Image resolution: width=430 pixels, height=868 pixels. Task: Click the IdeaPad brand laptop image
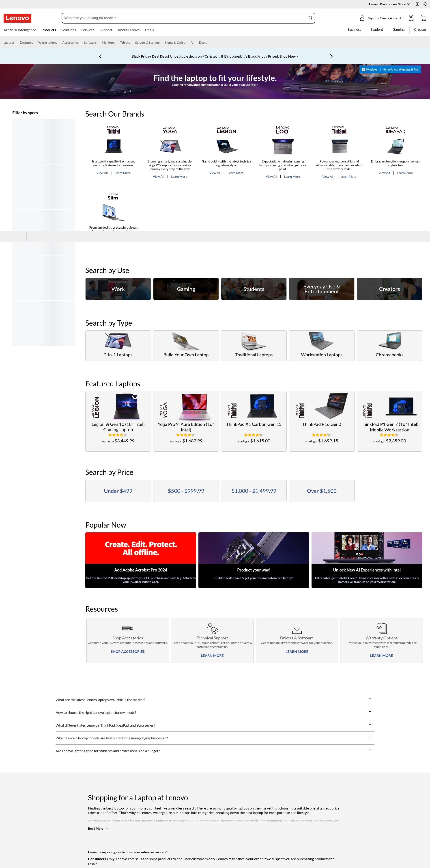396,147
